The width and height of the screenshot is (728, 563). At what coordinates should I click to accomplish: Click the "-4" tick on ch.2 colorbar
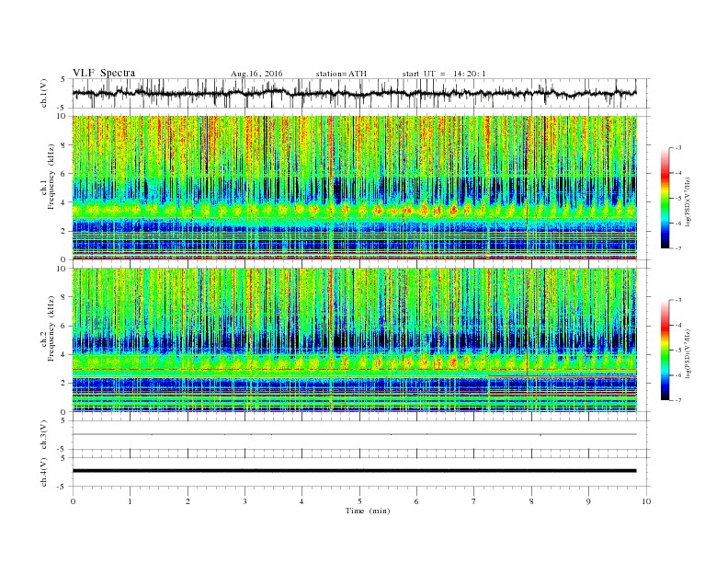677,325
